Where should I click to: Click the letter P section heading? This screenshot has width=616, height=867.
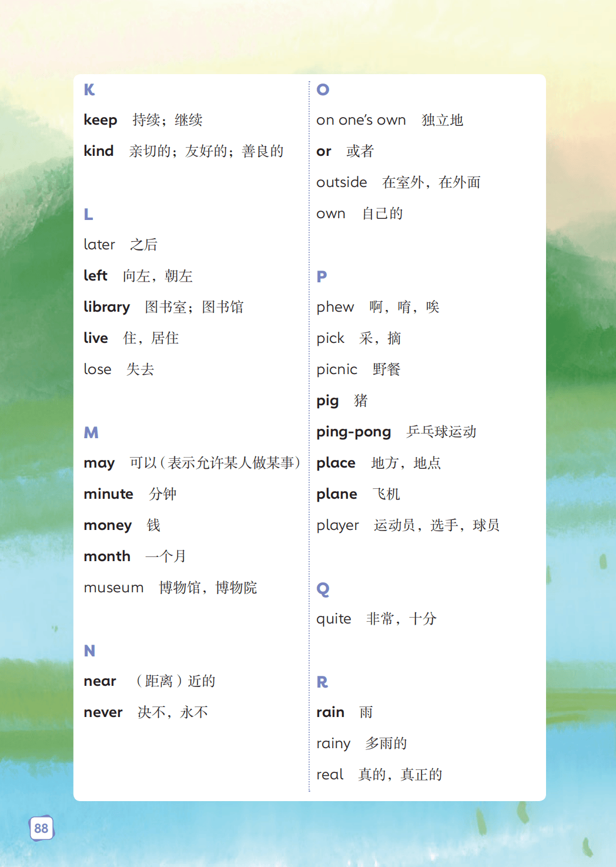click(322, 277)
